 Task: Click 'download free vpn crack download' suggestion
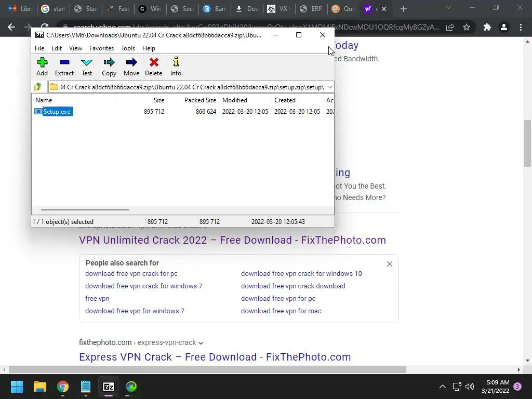(x=293, y=286)
